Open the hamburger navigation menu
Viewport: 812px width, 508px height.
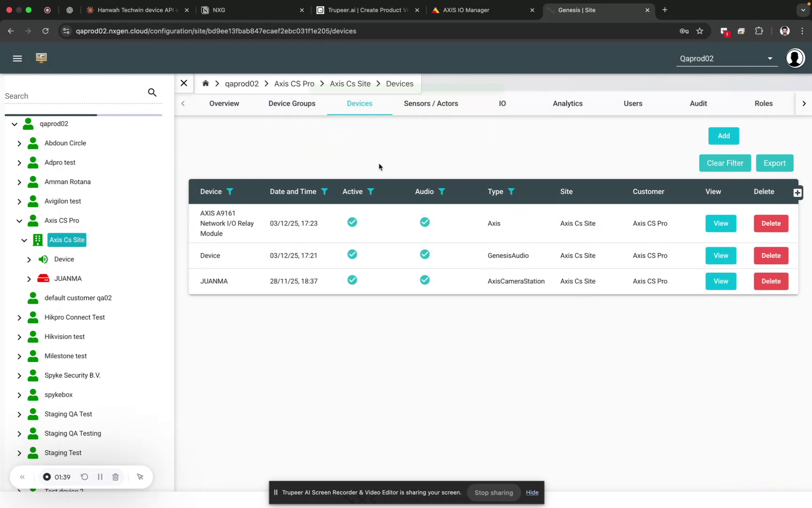click(x=17, y=58)
